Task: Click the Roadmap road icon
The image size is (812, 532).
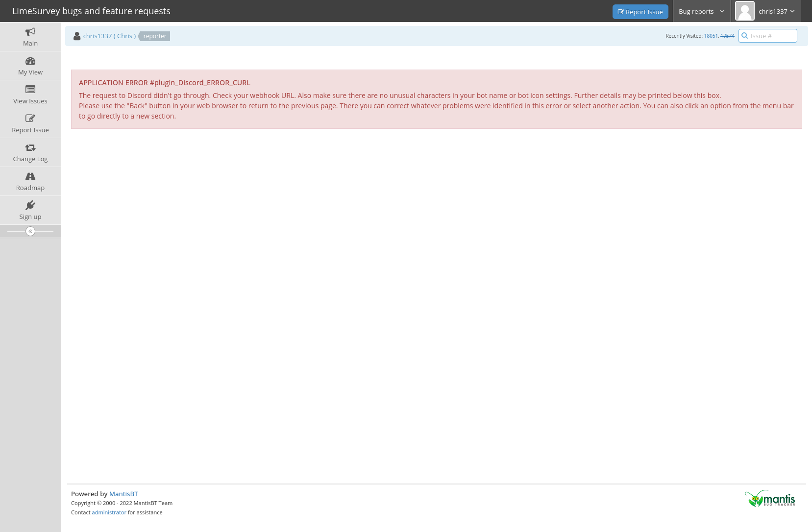Action: coord(30,176)
